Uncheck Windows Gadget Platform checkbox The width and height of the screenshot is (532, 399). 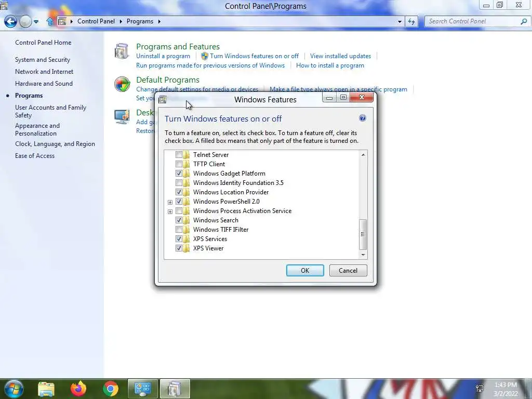[179, 174]
